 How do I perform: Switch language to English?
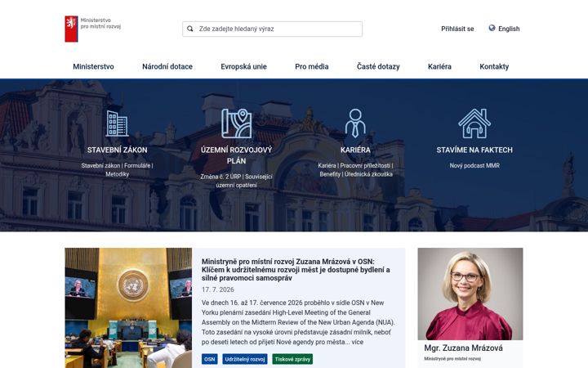click(509, 29)
